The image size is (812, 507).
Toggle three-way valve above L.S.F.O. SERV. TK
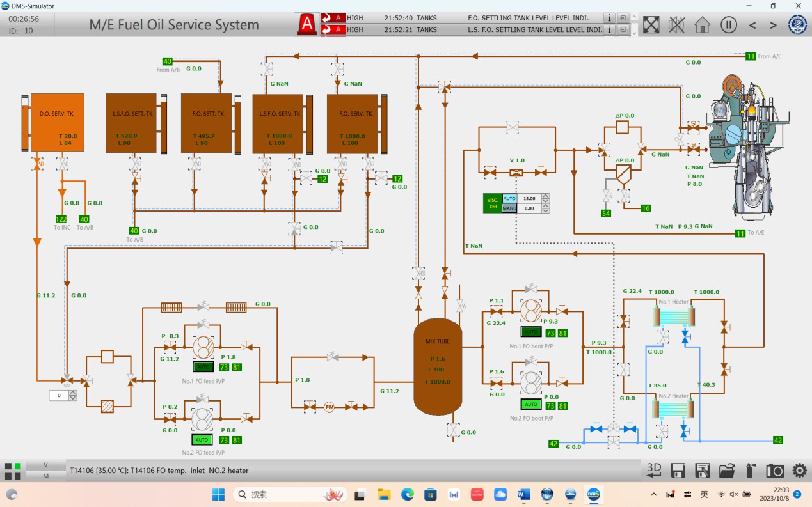click(x=267, y=68)
